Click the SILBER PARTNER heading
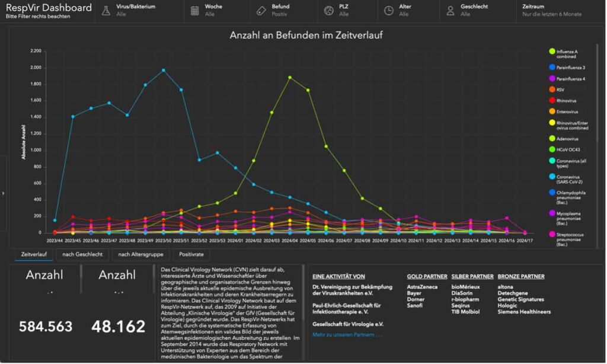This screenshot has height=364, width=607. coord(472,276)
